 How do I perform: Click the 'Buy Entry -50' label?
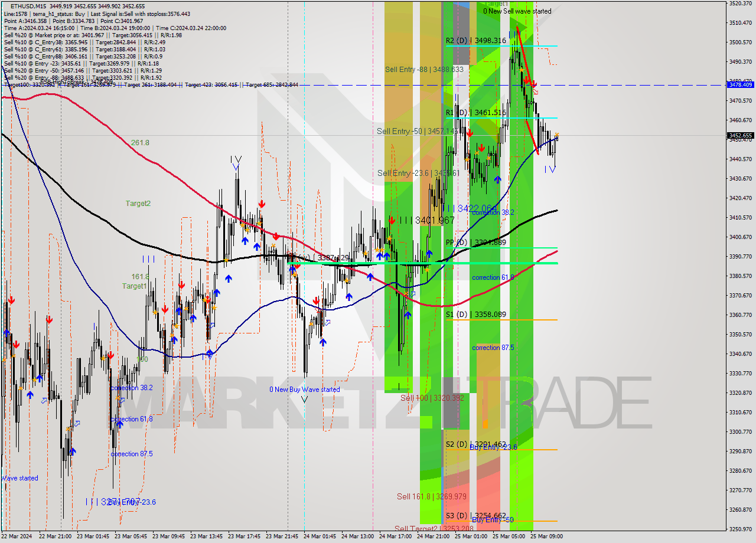coord(493,519)
